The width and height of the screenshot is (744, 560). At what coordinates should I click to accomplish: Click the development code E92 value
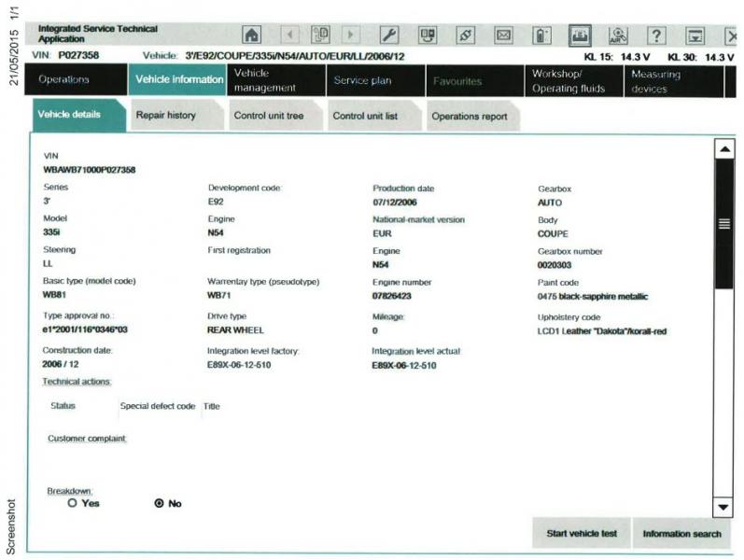(x=216, y=202)
